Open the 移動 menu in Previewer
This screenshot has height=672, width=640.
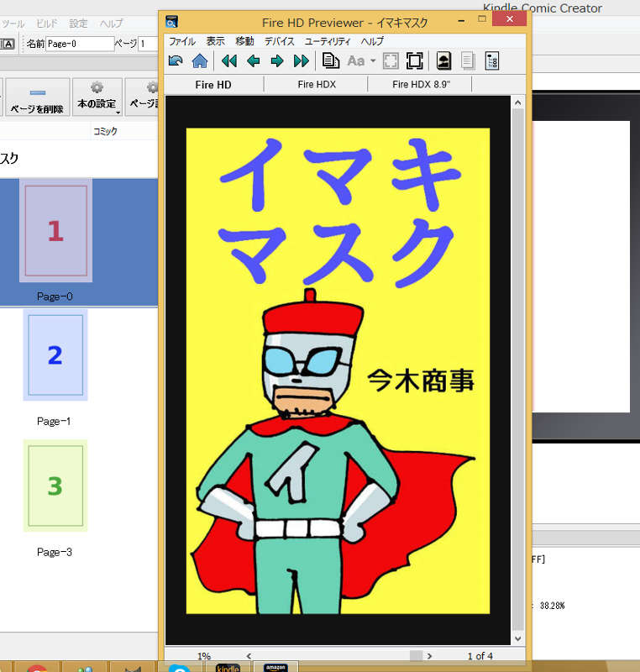[x=244, y=41]
